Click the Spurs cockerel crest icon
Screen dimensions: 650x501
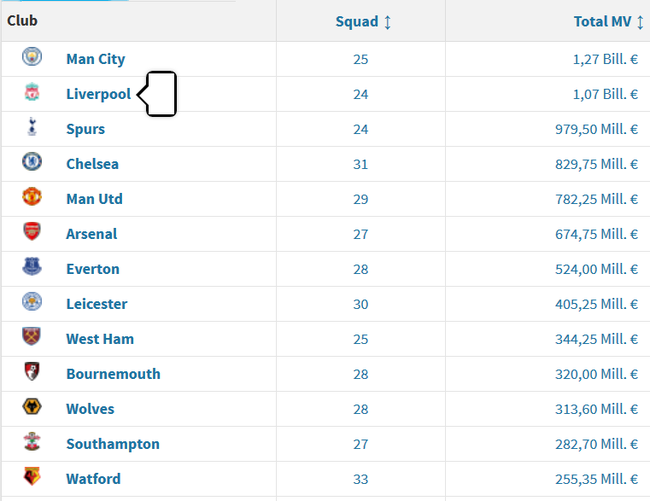32,127
